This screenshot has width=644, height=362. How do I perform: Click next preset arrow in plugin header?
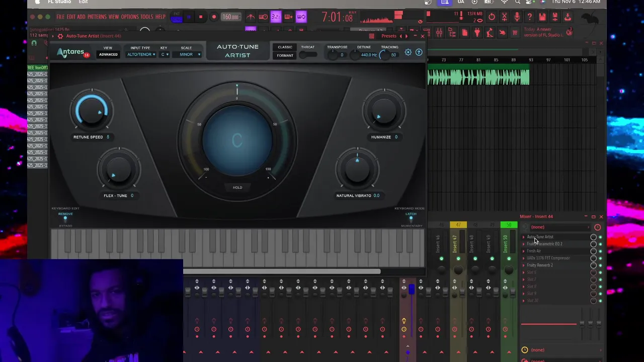point(407,36)
